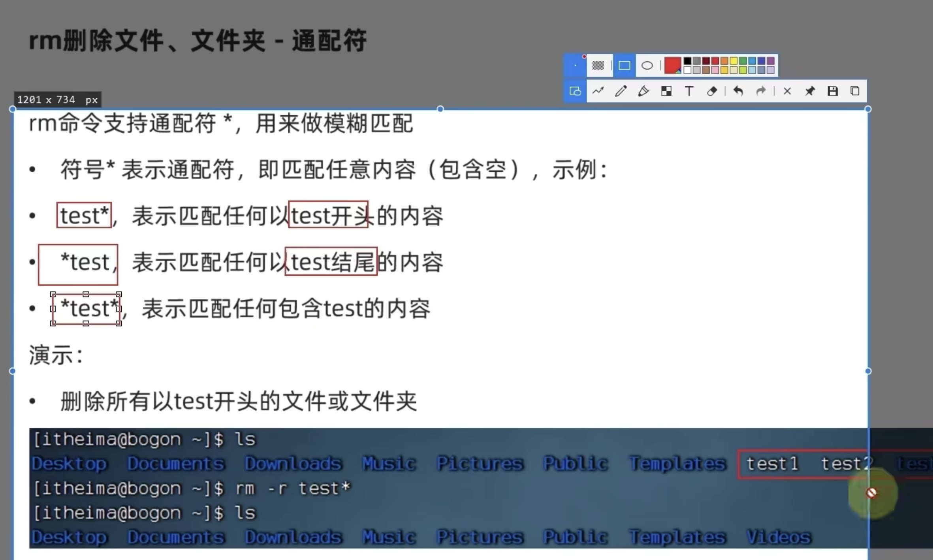
Task: Pick the bright yellow color swatch
Action: (x=734, y=61)
